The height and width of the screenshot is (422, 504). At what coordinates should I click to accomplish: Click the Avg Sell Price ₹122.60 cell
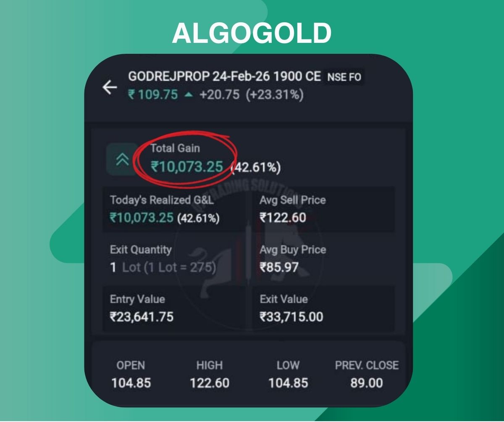(323, 209)
